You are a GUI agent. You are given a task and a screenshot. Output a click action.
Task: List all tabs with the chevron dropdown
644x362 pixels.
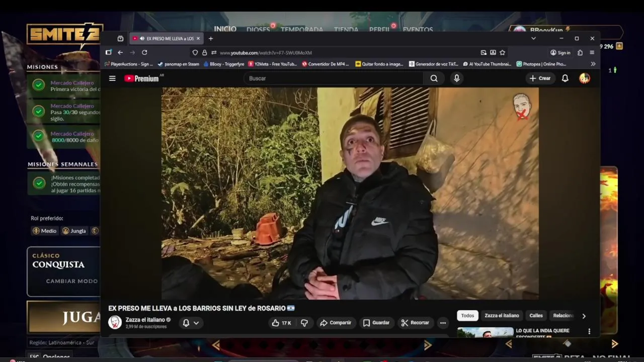click(x=533, y=39)
